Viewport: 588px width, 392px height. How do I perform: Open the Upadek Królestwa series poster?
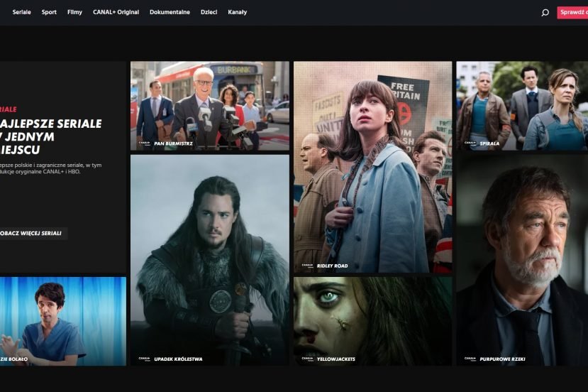[210, 260]
